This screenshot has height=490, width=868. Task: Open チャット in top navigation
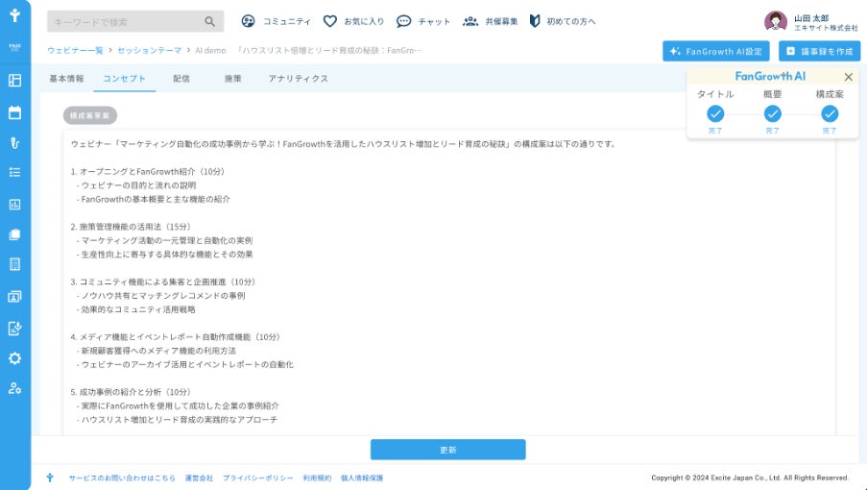tap(434, 21)
